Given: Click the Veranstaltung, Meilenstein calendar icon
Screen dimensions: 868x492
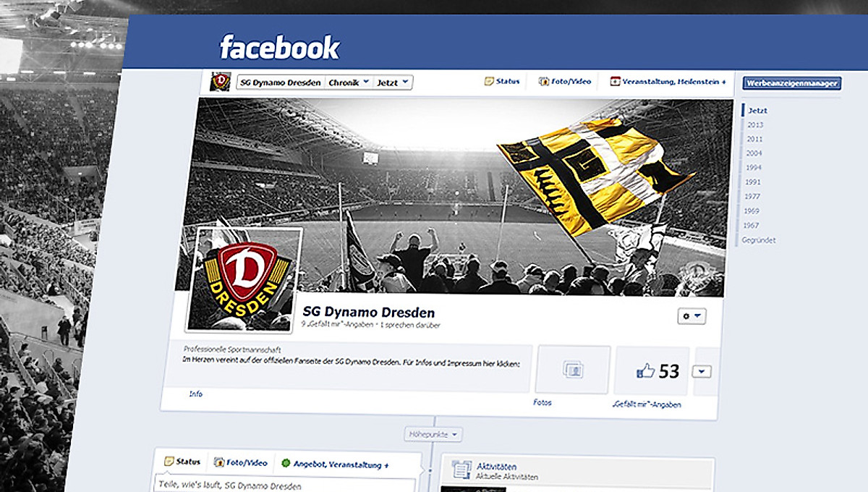Looking at the screenshot, I should click(616, 82).
